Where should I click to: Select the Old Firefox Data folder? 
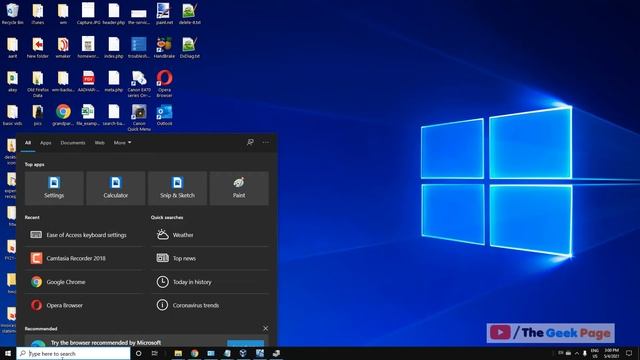pos(38,84)
